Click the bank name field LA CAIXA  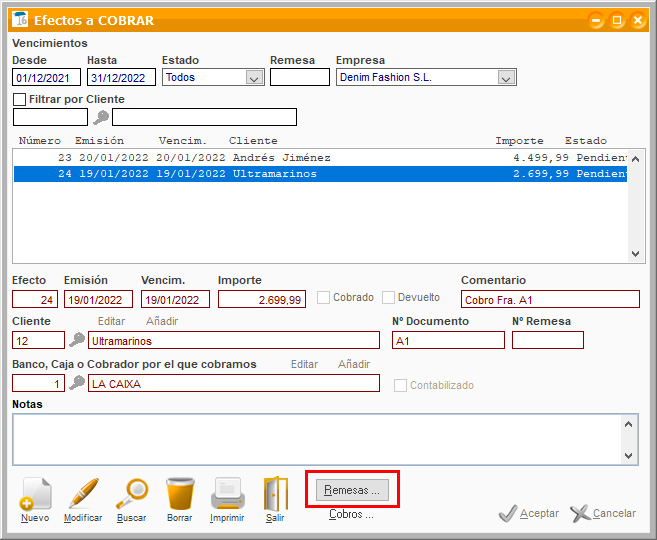click(234, 383)
